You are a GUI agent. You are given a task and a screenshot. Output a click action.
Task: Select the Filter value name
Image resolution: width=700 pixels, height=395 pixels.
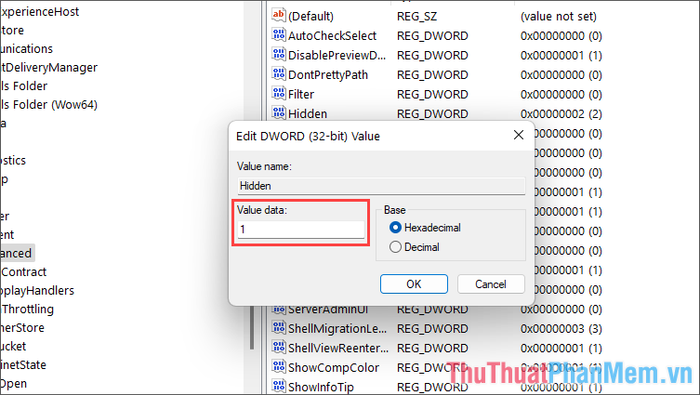(301, 94)
